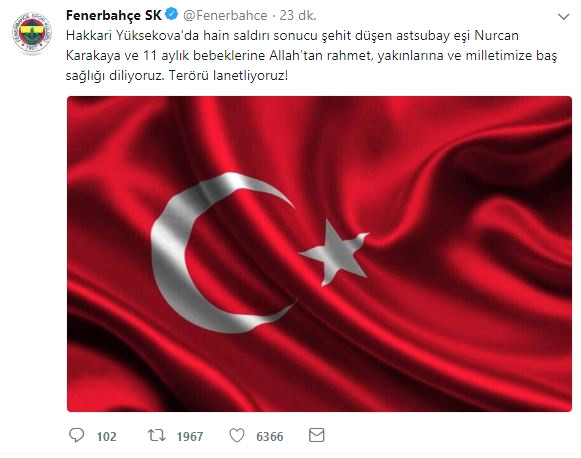
Task: Click the Fenerbahçe club logo avatar
Action: tap(31, 33)
